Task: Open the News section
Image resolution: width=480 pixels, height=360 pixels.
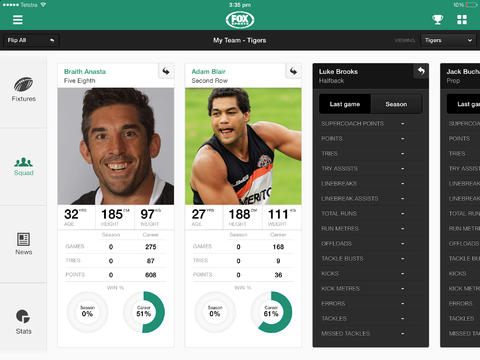Action: tap(23, 244)
